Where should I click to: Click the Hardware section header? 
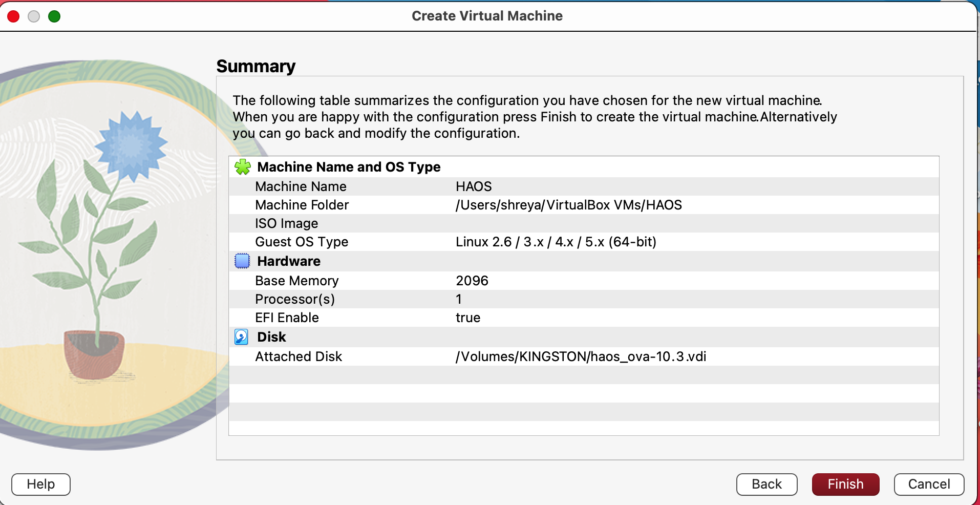[x=289, y=261]
